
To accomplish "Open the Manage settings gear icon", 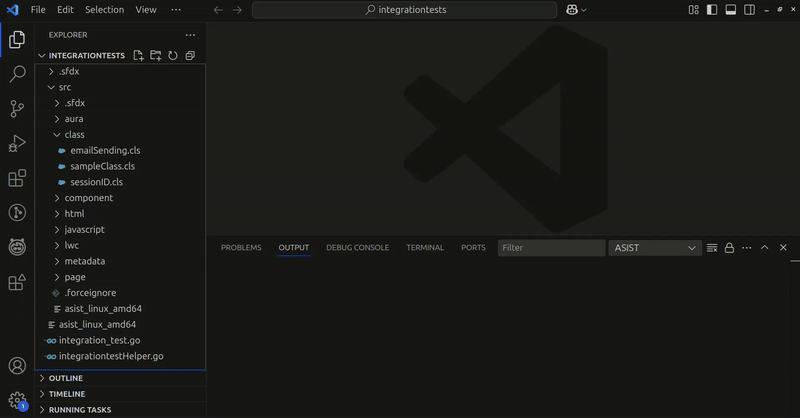I will point(17,401).
